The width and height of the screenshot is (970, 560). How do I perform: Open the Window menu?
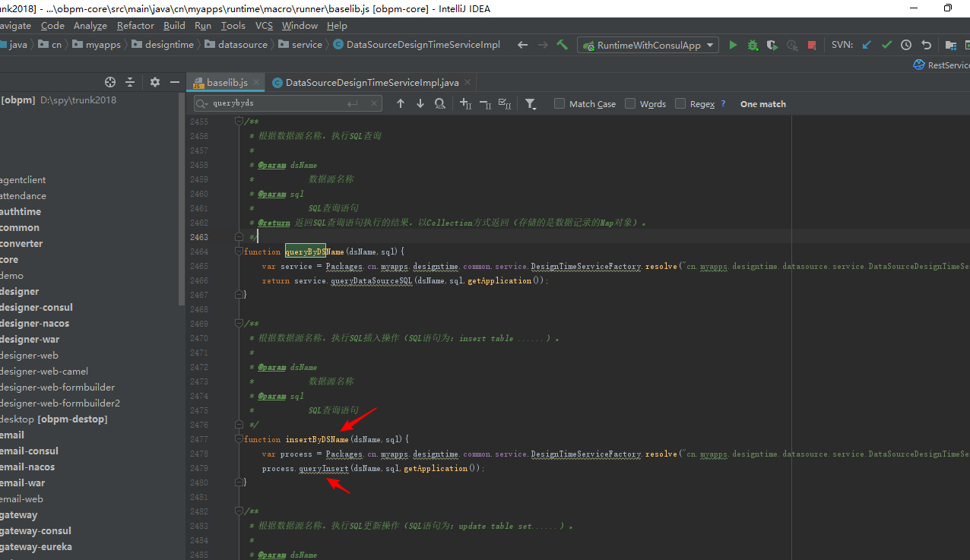[300, 25]
